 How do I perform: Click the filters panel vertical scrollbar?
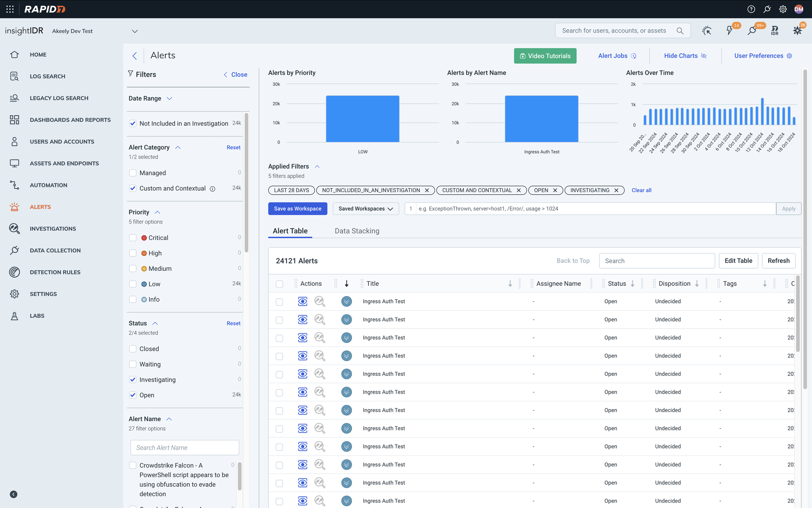247,183
